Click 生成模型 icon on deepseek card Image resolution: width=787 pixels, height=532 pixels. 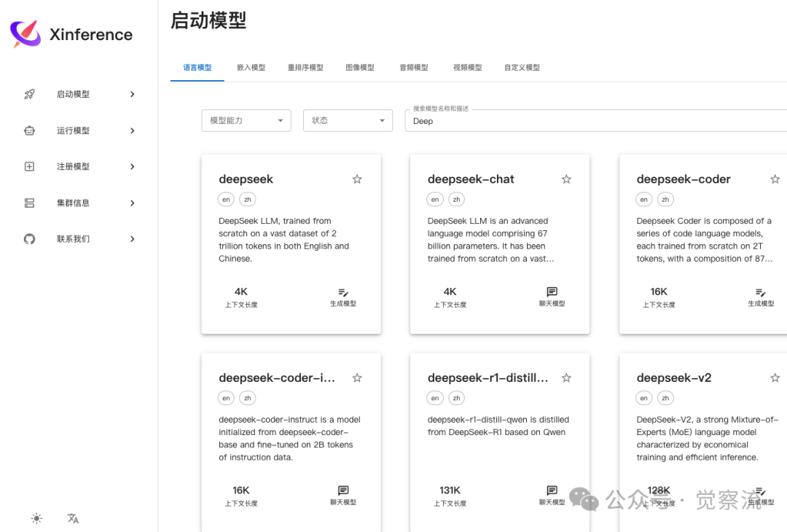tap(343, 292)
